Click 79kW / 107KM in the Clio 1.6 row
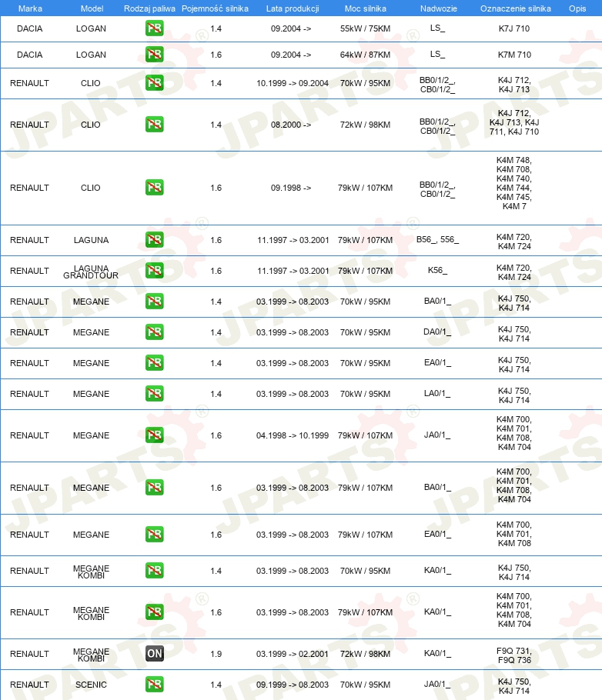Screen dimensions: 602x700 [365, 188]
